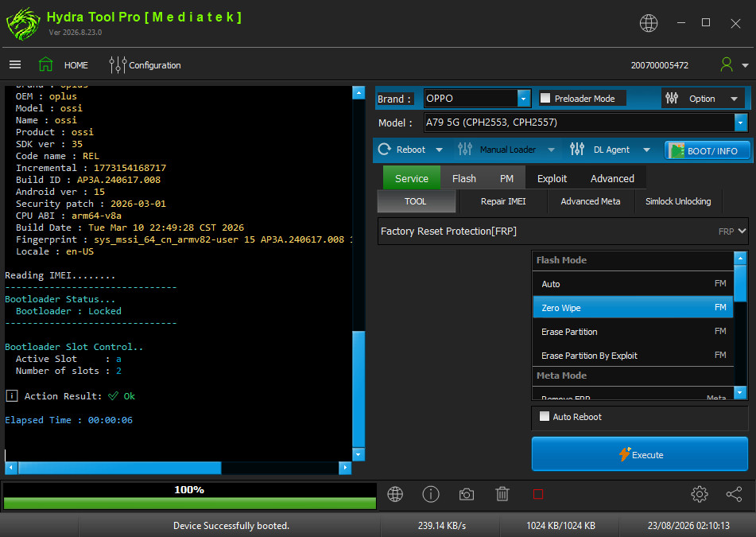Clear log with trash icon
This screenshot has width=756, height=537.
[x=502, y=494]
